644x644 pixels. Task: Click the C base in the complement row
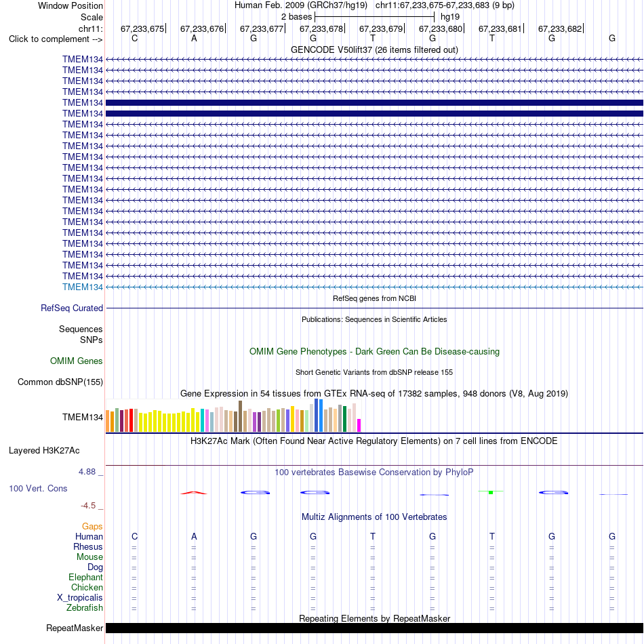pos(134,38)
